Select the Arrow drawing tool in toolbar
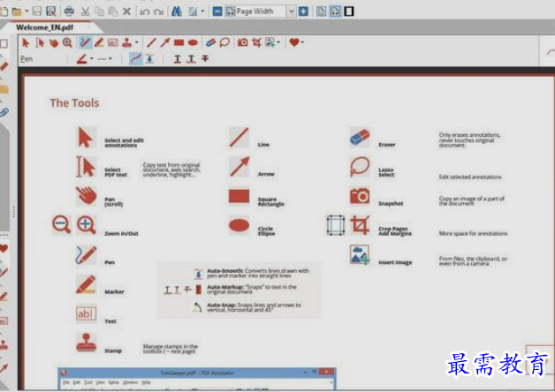 pos(165,42)
